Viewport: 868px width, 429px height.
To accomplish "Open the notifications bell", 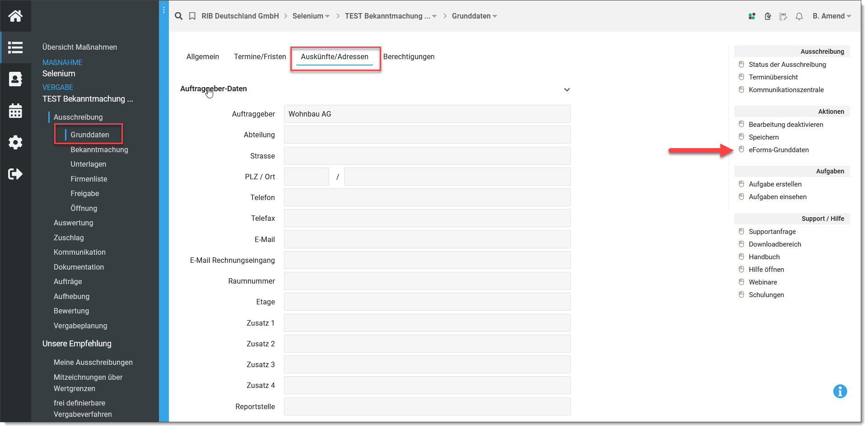I will [x=799, y=16].
